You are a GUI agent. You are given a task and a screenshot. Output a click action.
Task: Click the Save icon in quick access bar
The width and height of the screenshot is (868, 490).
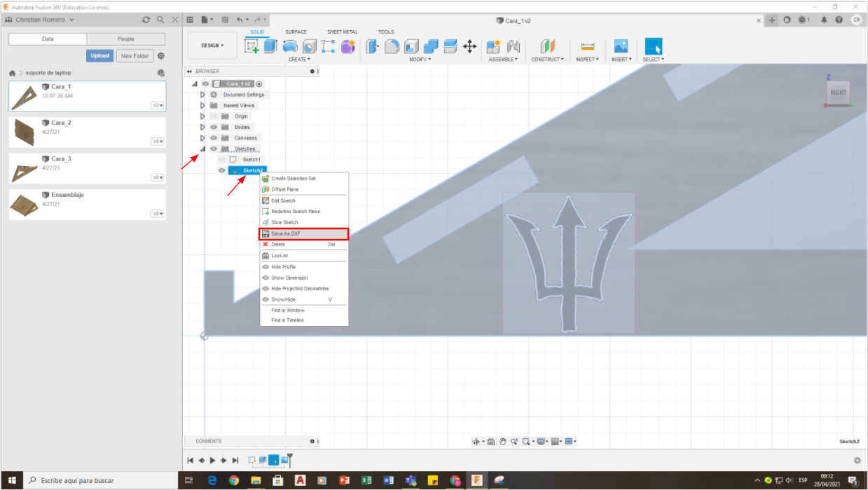pos(226,20)
